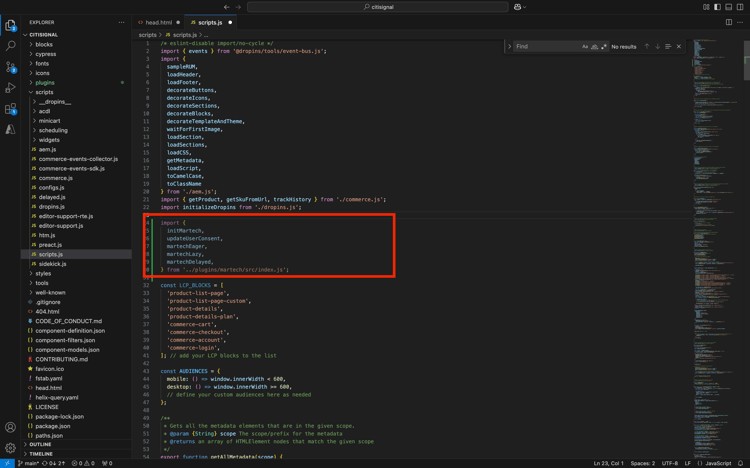Click LF end of line setting
Viewport: 750px width, 468px height.
pos(687,463)
